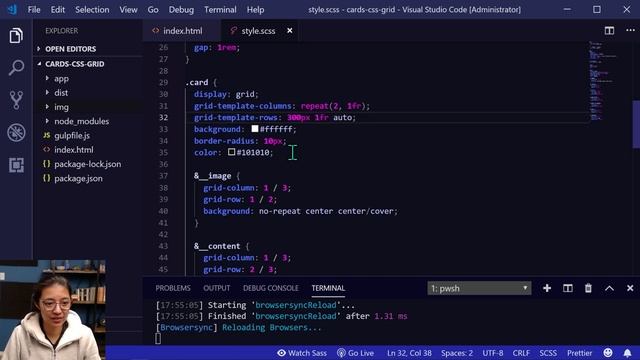Switch to the PROBLEMS panel tab
Image resolution: width=640 pixels, height=360 pixels.
[173, 288]
